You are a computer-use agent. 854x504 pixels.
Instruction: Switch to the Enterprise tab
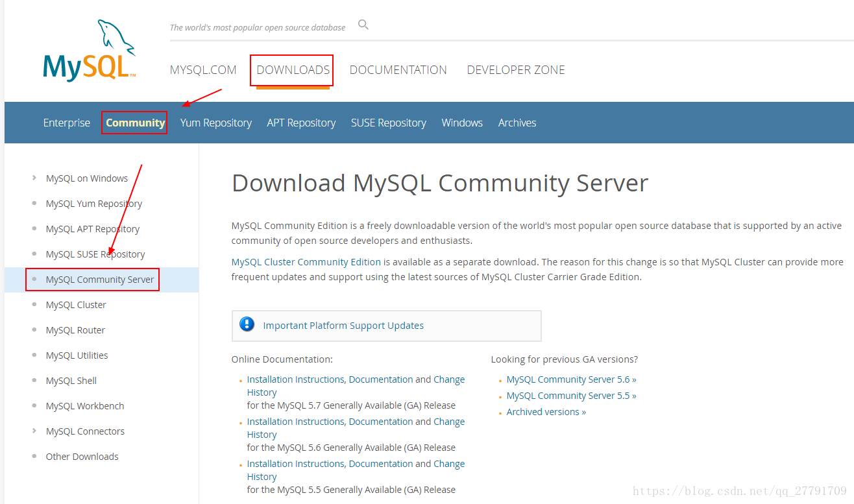click(67, 123)
